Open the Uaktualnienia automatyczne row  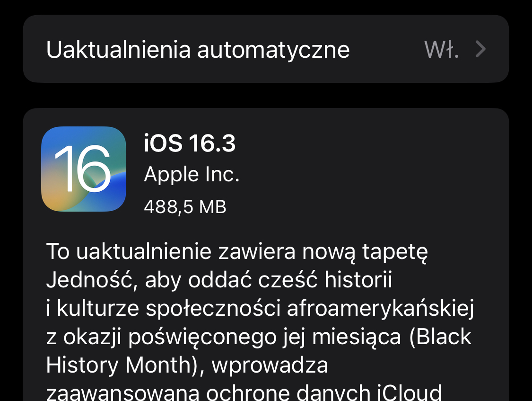click(x=266, y=49)
